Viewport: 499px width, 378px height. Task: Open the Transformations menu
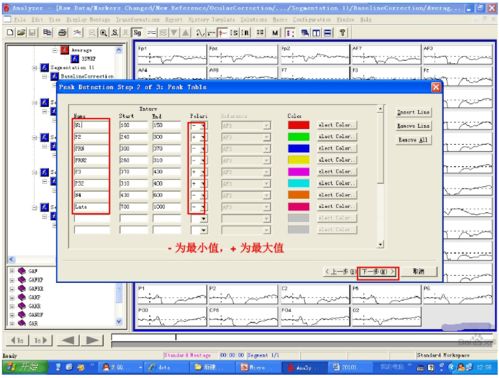138,20
